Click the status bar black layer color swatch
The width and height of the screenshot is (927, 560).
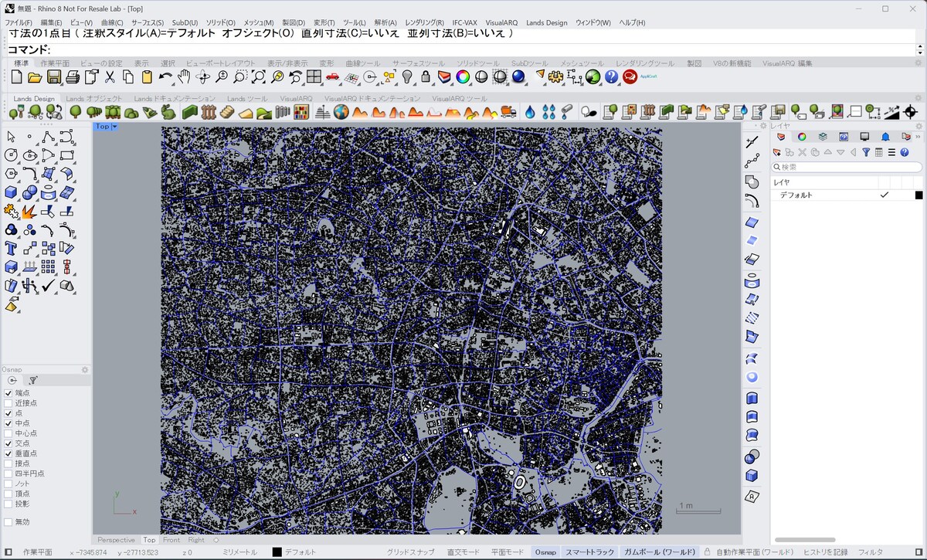point(277,552)
